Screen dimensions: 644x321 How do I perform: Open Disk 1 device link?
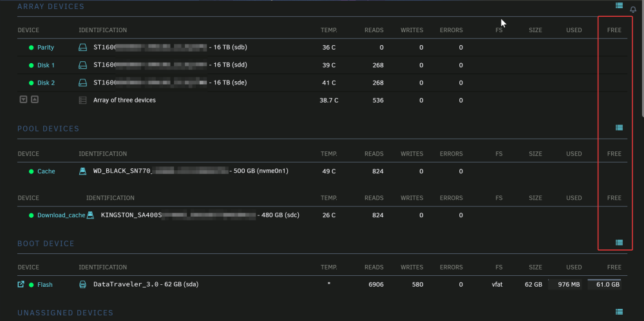(x=46, y=65)
